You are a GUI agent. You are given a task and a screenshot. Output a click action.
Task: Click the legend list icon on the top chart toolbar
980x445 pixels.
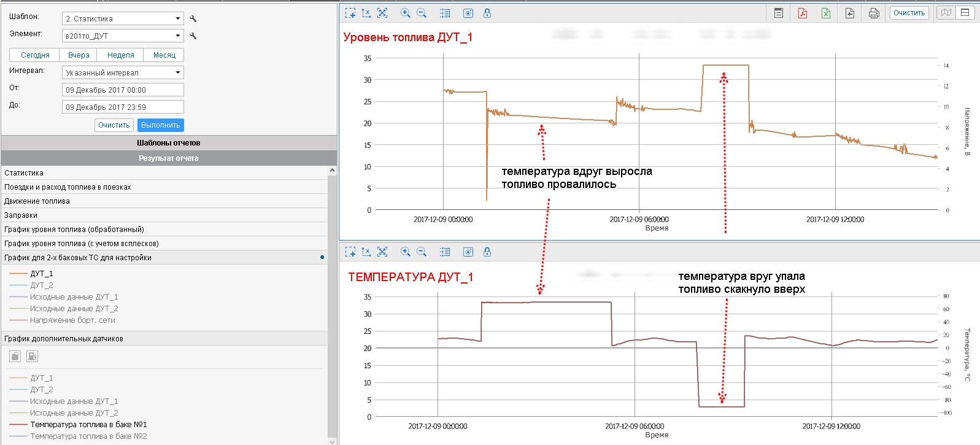[445, 13]
